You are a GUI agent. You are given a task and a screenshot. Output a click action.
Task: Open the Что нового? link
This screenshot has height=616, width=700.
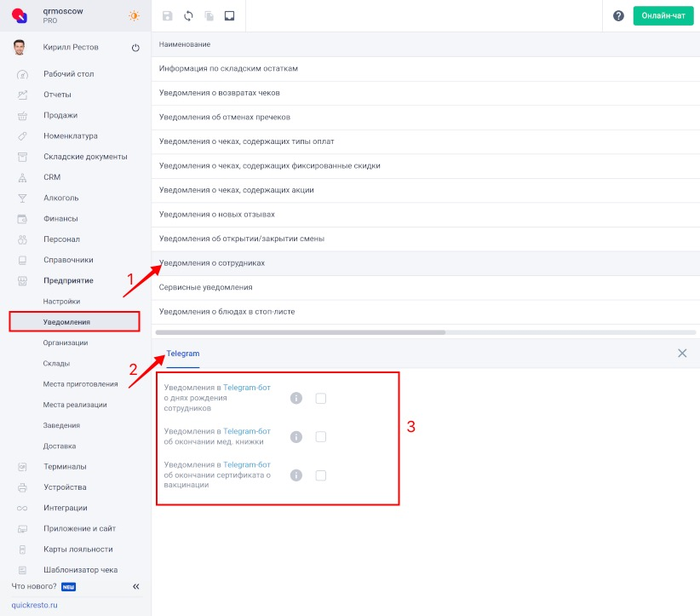tap(34, 586)
